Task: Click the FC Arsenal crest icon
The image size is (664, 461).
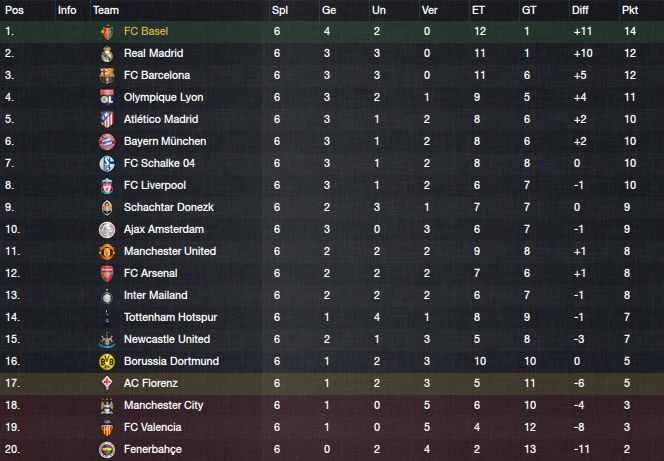Action: tap(107, 273)
